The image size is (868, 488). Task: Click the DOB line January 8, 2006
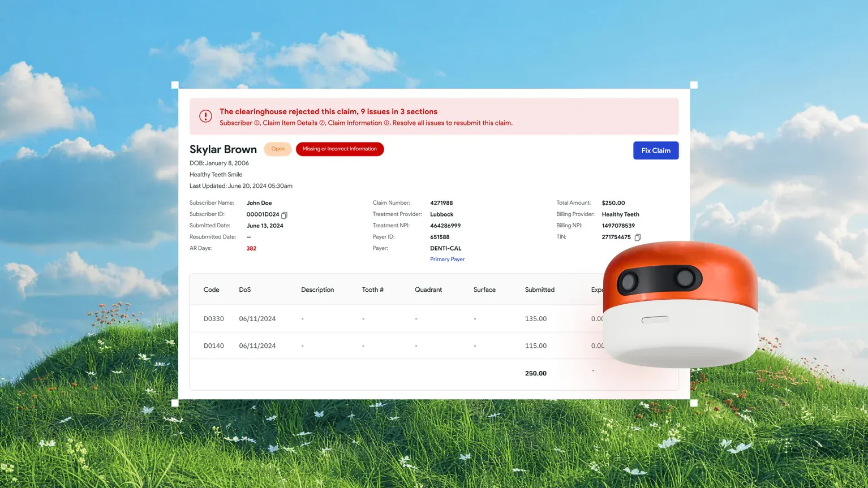click(x=219, y=163)
